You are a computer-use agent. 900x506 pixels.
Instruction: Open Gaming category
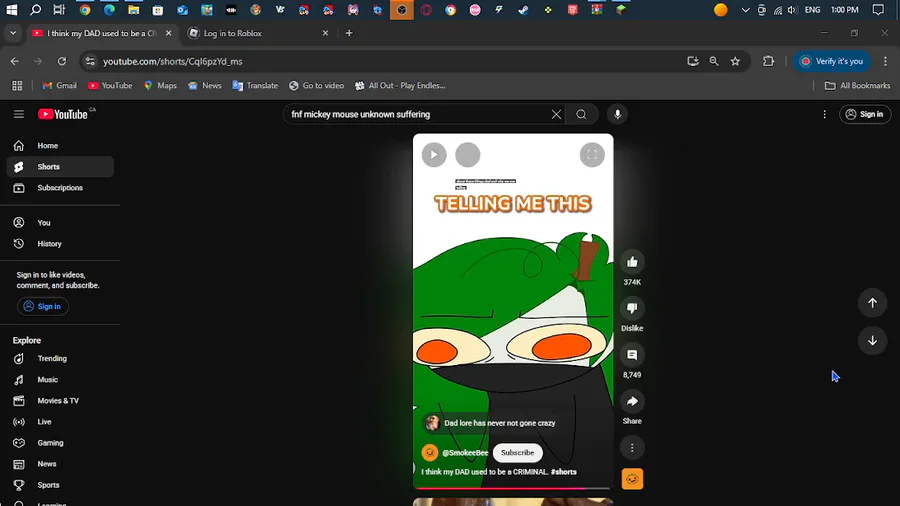pos(60,443)
